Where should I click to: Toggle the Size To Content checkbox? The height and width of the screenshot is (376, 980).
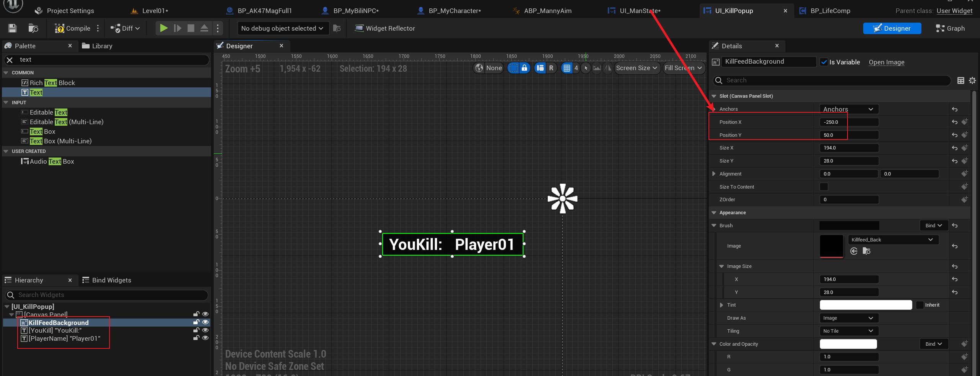pos(824,187)
